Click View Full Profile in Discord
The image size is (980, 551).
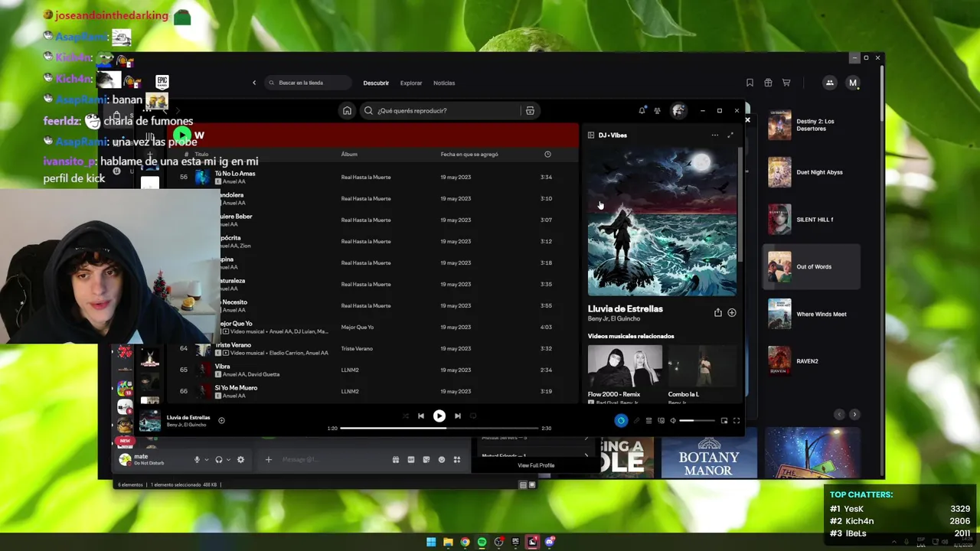click(536, 465)
